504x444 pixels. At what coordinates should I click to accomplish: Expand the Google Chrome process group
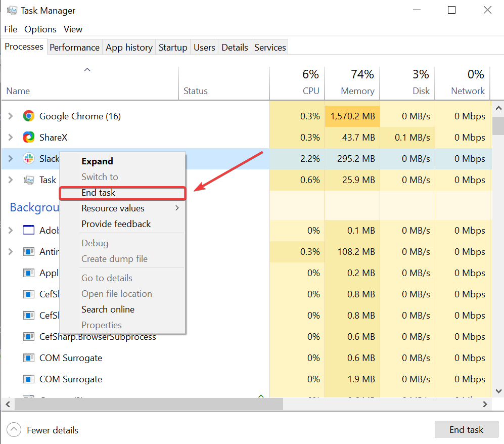(x=11, y=116)
